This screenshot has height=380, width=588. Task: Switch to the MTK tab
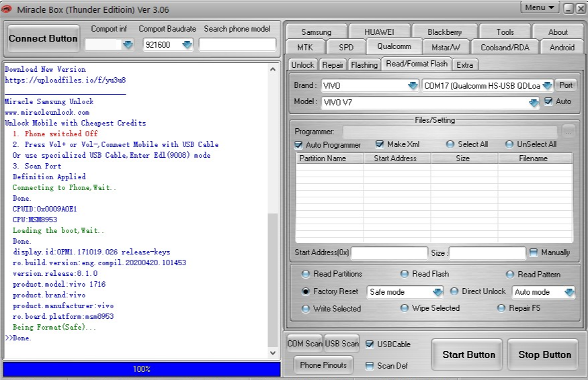pos(305,48)
